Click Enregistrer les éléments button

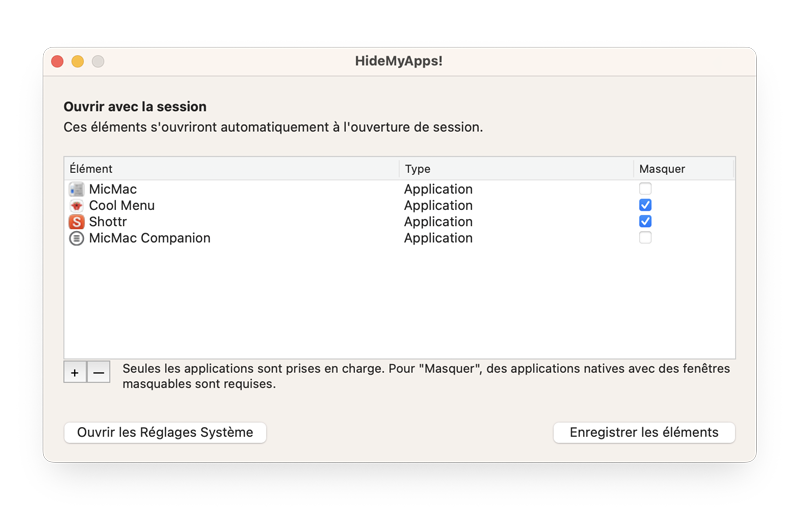point(644,433)
